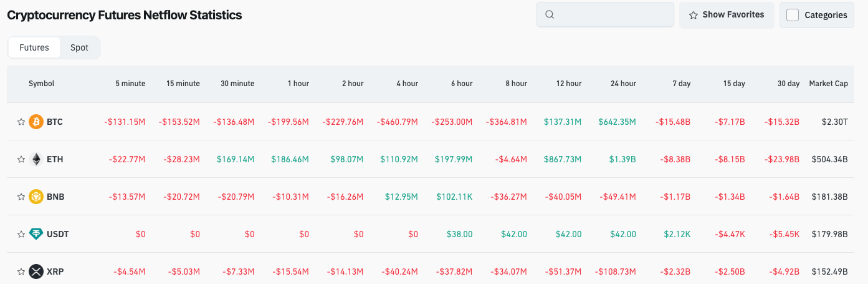Click the BNB coin logo icon
Screen dimensions: 868x284
tap(36, 197)
